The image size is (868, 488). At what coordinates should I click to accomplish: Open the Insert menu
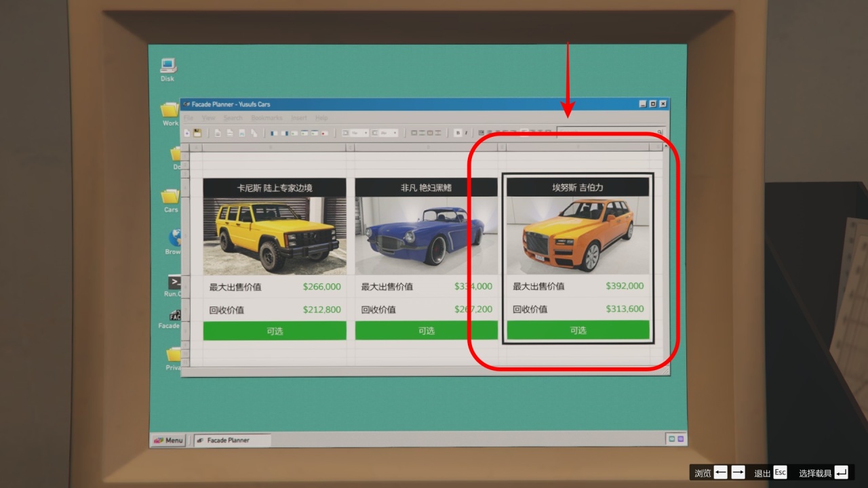click(299, 118)
